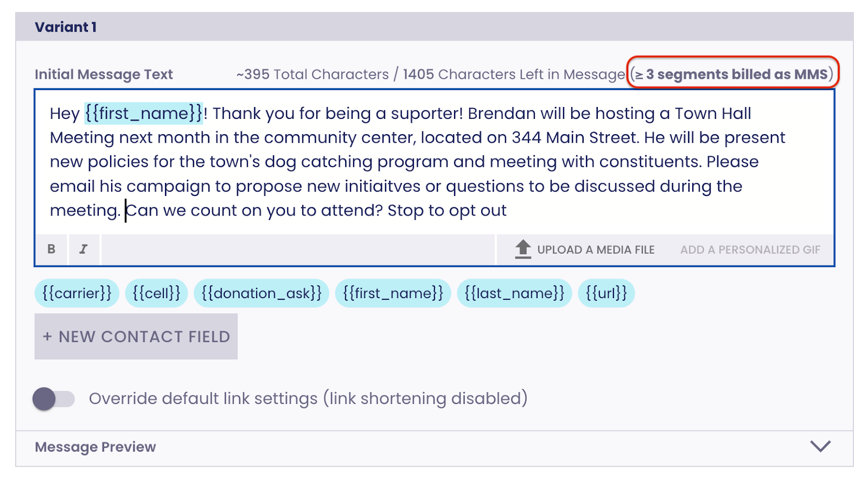Click the highlighted {{first_name}} tag in message

tap(144, 113)
